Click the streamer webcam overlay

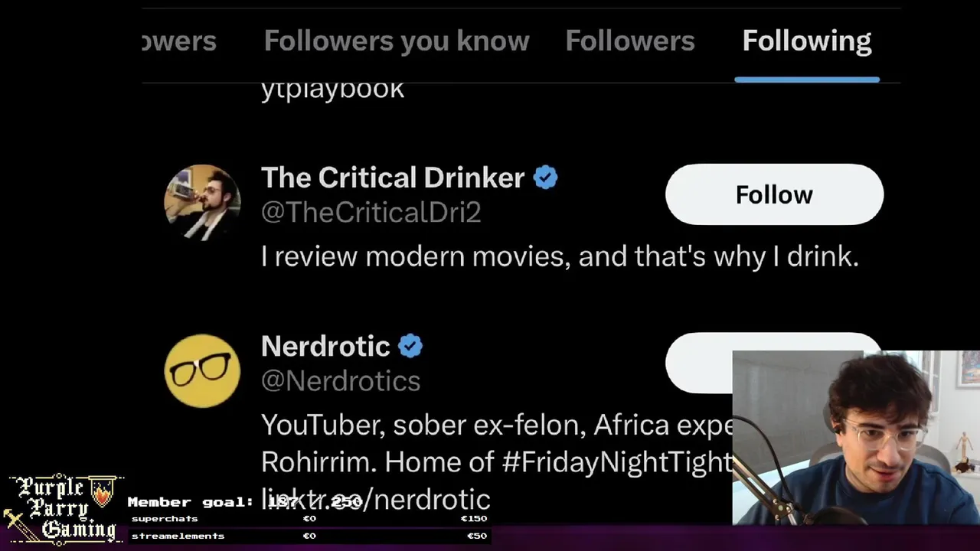pyautogui.click(x=856, y=438)
